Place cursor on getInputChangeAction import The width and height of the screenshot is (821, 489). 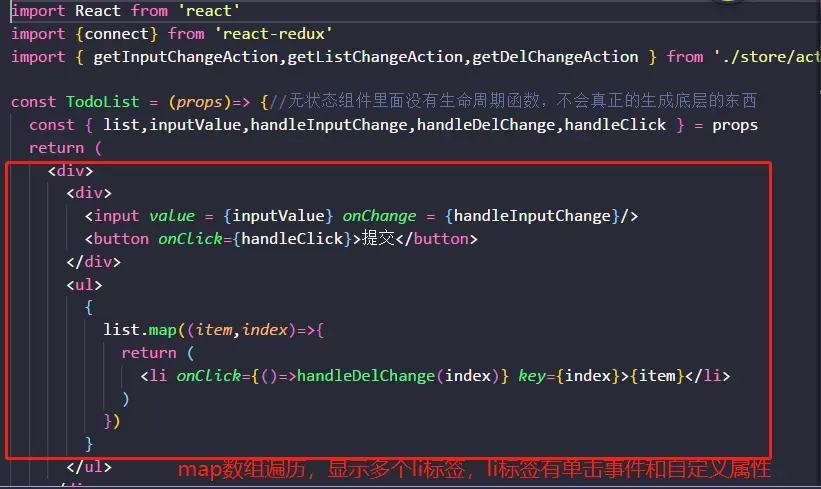click(x=186, y=57)
